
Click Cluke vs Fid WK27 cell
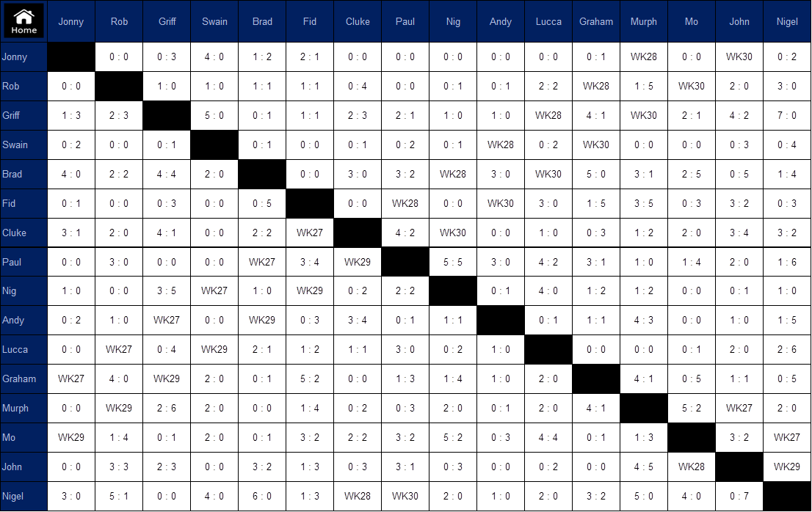click(x=310, y=233)
